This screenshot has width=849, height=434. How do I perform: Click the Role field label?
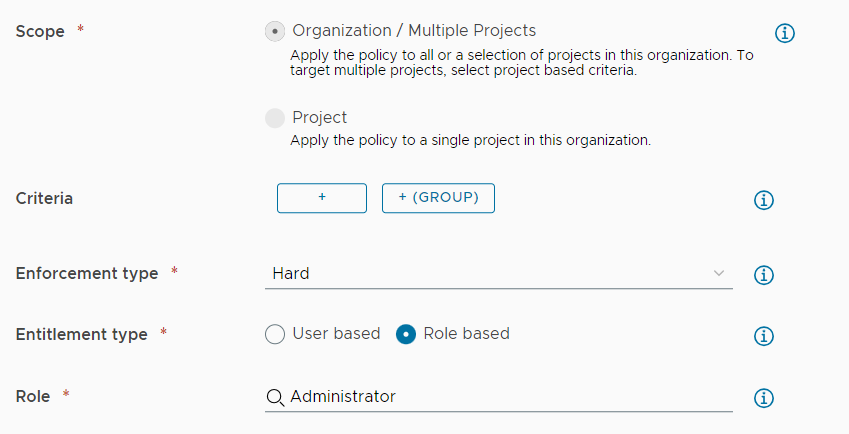[x=32, y=397]
